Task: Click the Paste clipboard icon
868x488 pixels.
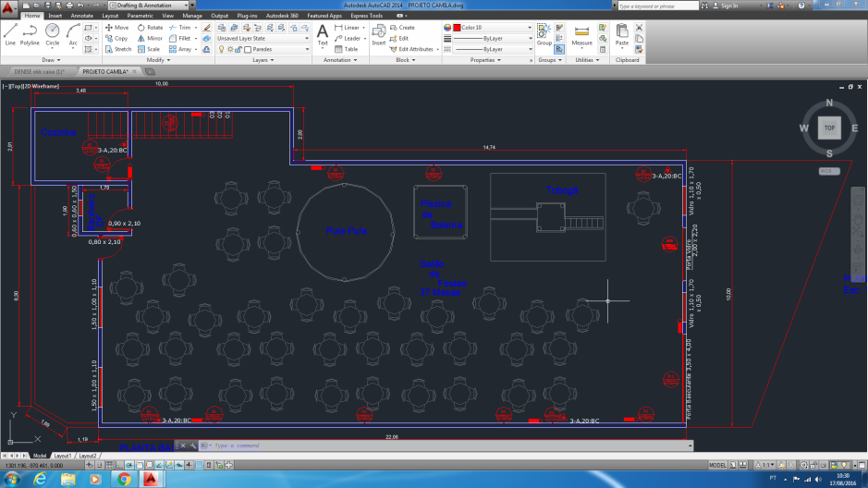Action: point(622,34)
